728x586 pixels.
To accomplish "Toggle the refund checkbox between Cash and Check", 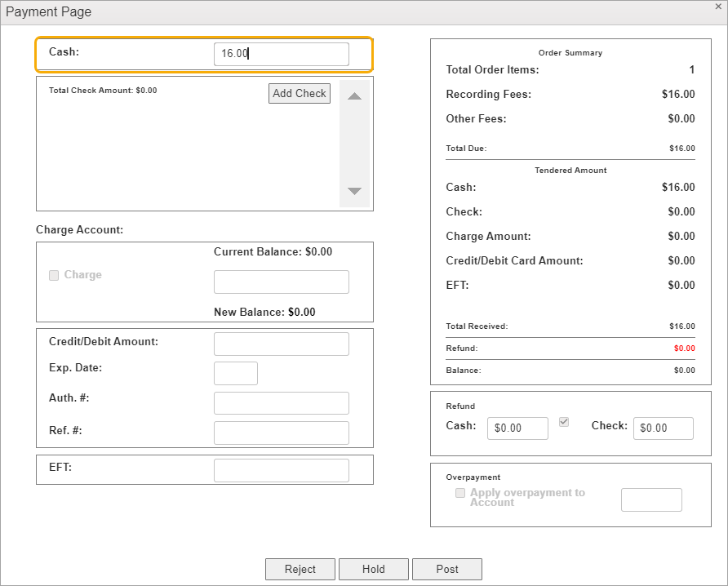I will coord(564,422).
